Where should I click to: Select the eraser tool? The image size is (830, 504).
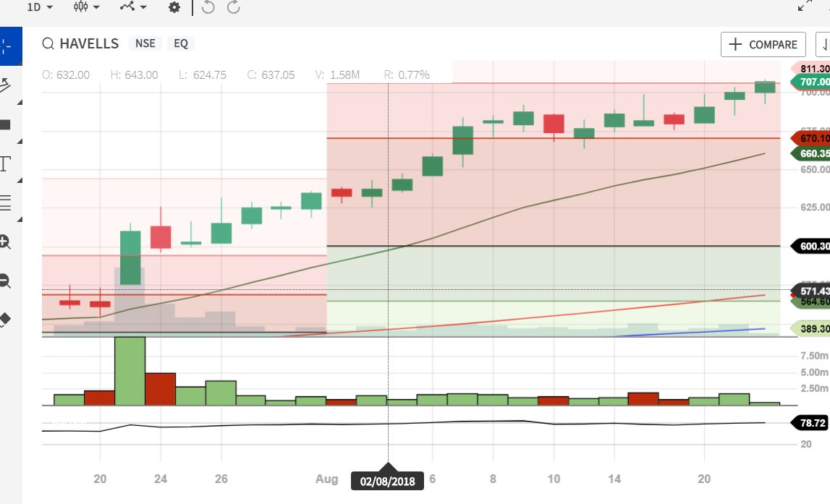[x=5, y=320]
